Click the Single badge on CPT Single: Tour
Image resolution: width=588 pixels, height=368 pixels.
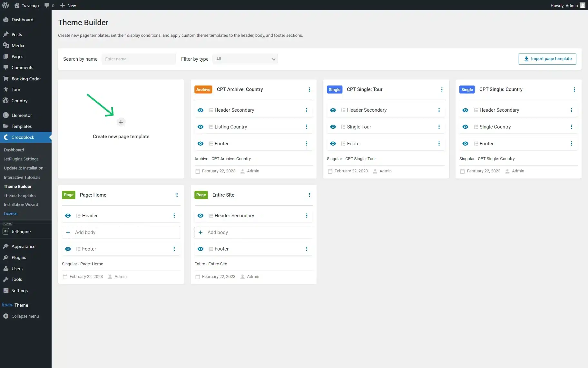click(335, 89)
